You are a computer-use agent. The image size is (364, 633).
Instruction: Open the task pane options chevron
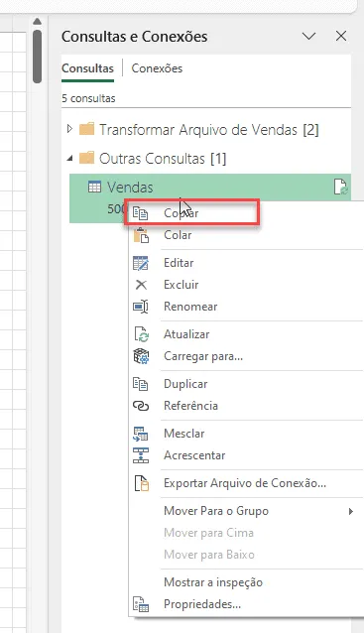309,37
